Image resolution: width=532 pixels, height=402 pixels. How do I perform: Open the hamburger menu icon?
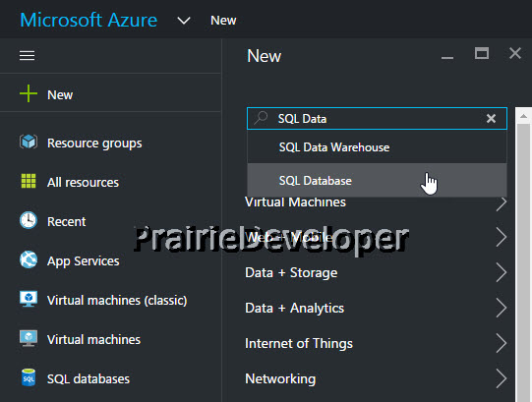point(27,55)
